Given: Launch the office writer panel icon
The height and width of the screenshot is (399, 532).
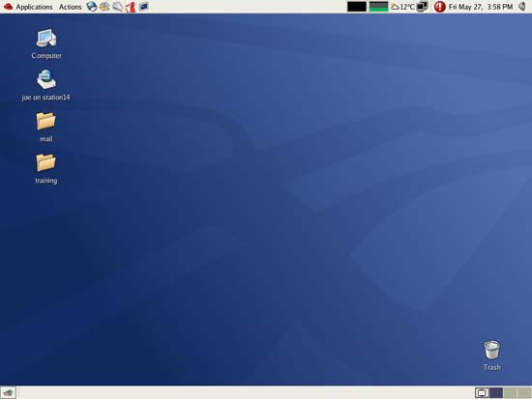Looking at the screenshot, I should 117,7.
